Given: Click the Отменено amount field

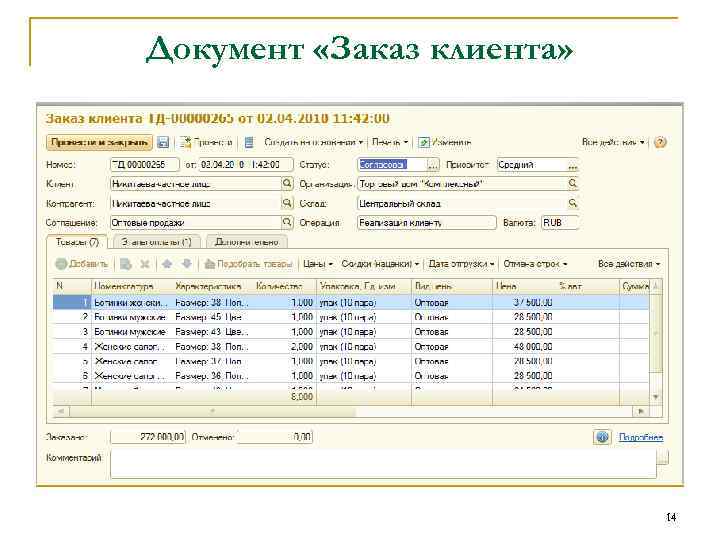Looking at the screenshot, I should [275, 437].
